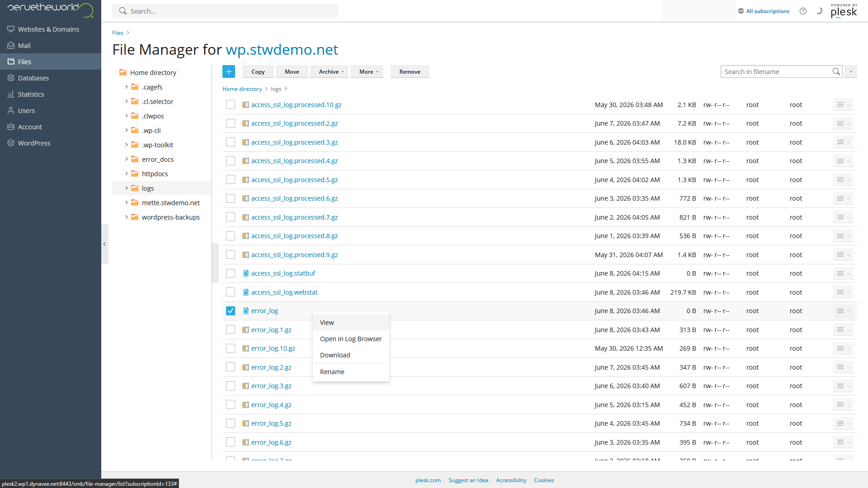Open row actions menu for access_ssl_log.processed.10.gz
The height and width of the screenshot is (488, 868).
pos(843,105)
